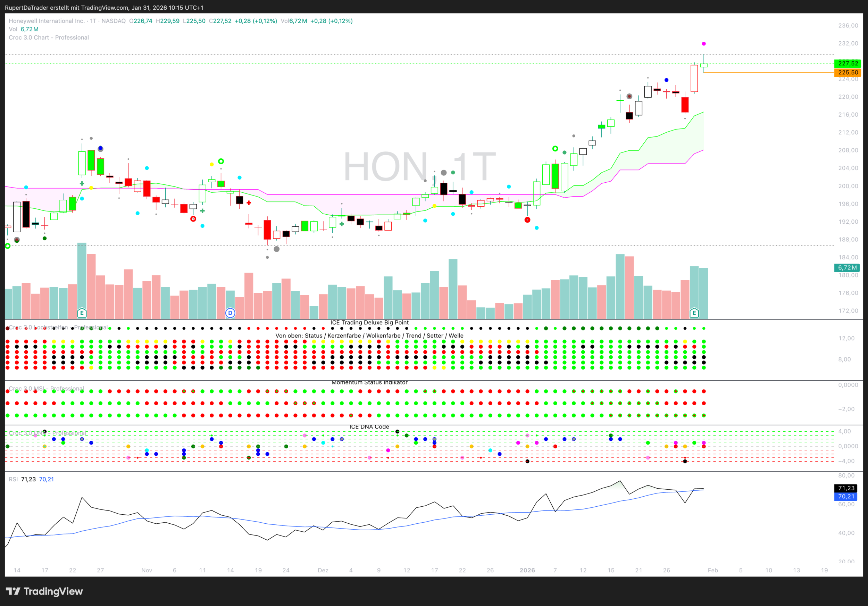Click the magenta dot above latest candle
This screenshot has width=868, height=606.
point(703,44)
